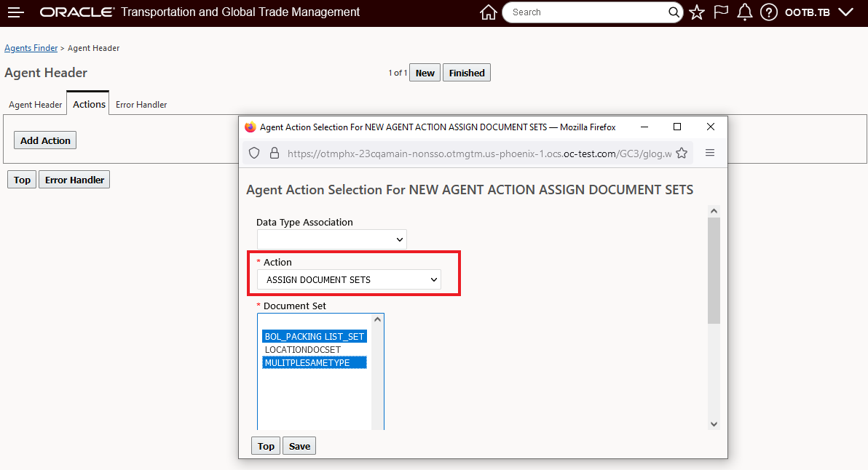Click Save in the popup window
868x470 pixels.
tap(299, 446)
